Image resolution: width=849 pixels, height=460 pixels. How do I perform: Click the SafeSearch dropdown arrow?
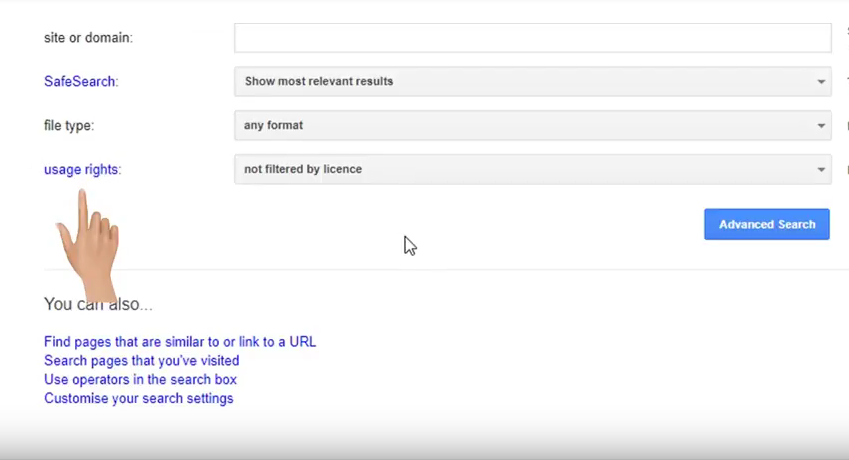[821, 82]
